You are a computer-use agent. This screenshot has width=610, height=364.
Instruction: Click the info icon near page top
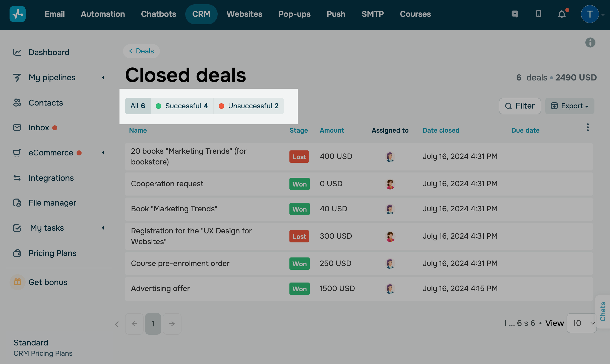point(590,43)
